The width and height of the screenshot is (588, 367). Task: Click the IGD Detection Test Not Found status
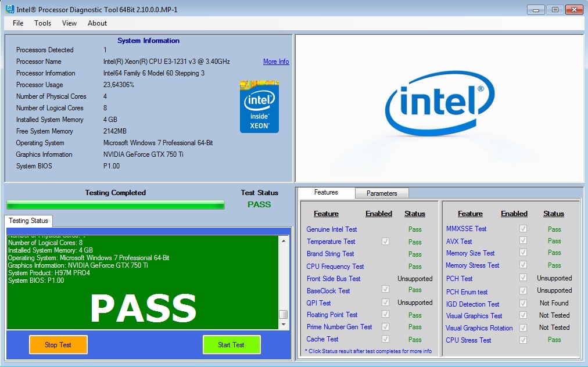554,303
